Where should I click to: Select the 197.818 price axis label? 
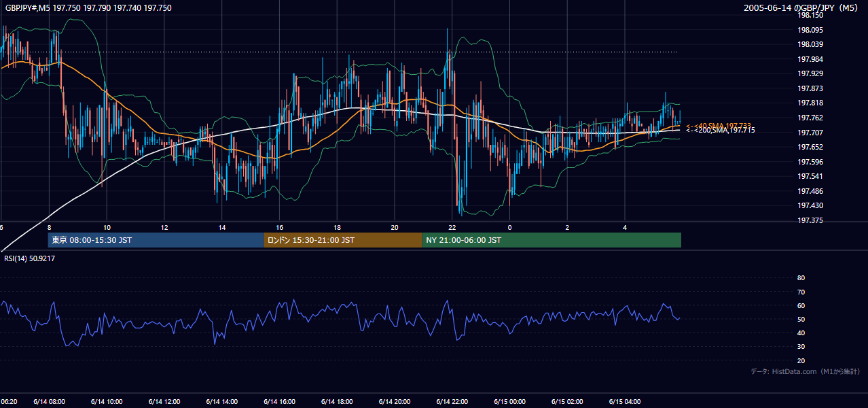810,103
